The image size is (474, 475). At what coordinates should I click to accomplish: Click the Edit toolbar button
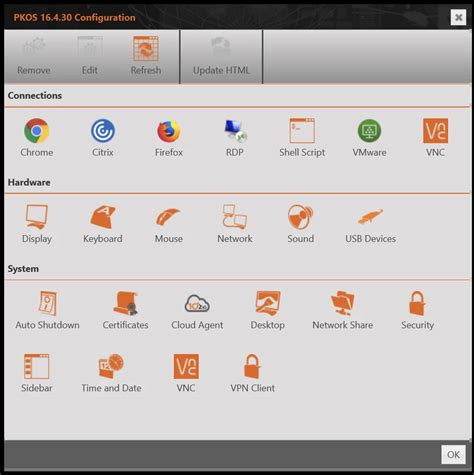90,56
